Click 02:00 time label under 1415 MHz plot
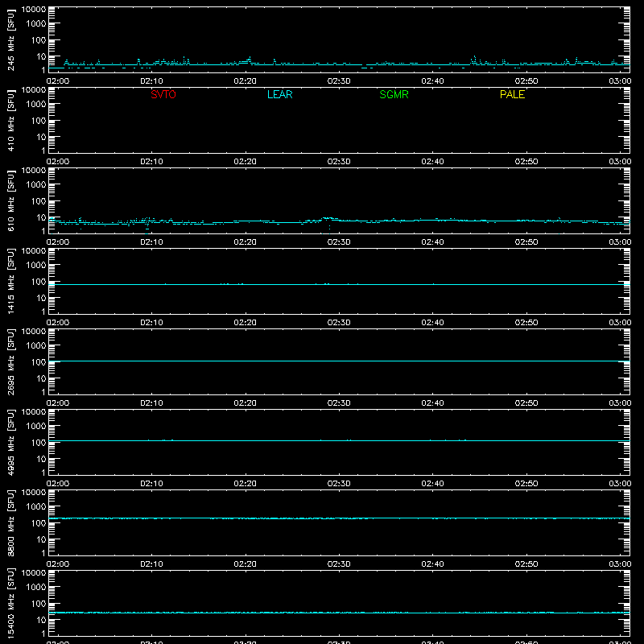The height and width of the screenshot is (644, 644). point(58,323)
